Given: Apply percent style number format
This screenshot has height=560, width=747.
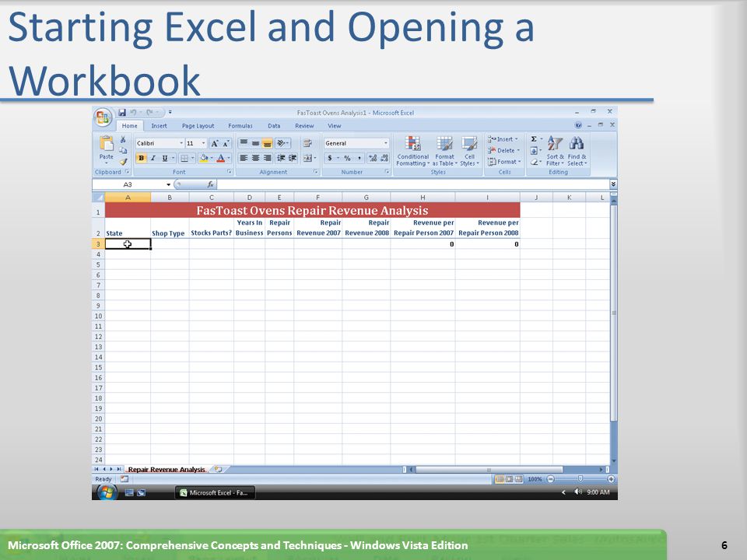Looking at the screenshot, I should [347, 158].
